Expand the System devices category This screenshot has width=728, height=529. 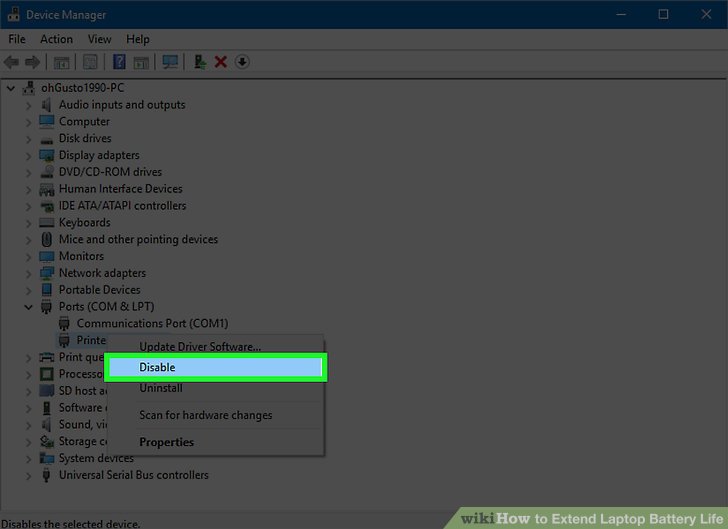(28, 459)
